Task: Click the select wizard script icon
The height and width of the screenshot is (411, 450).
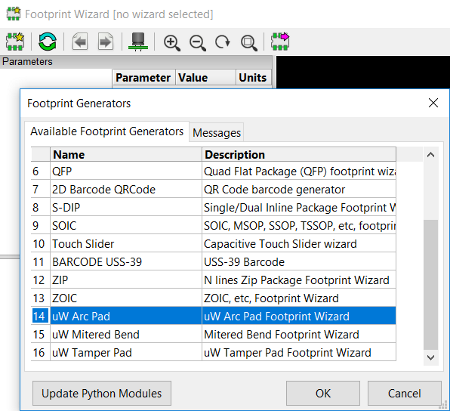Action: point(15,41)
